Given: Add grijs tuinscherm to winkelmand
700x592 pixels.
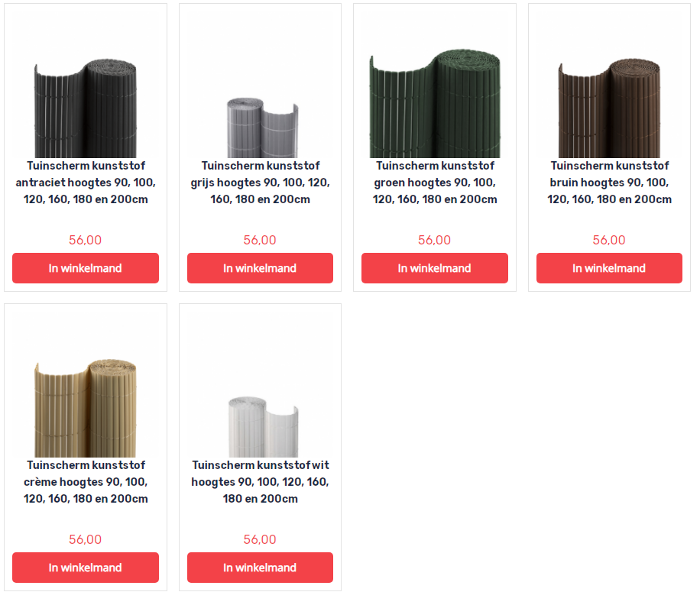Looking at the screenshot, I should 261,268.
